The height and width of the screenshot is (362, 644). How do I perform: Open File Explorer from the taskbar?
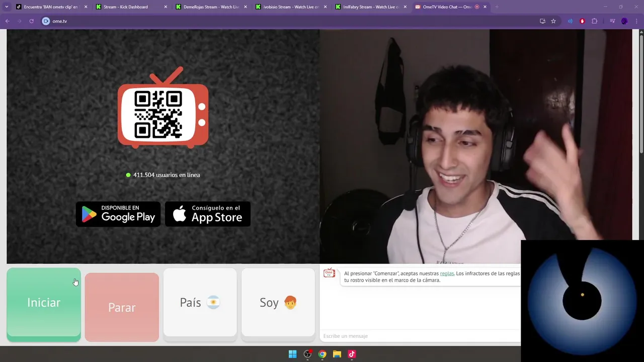point(337,354)
